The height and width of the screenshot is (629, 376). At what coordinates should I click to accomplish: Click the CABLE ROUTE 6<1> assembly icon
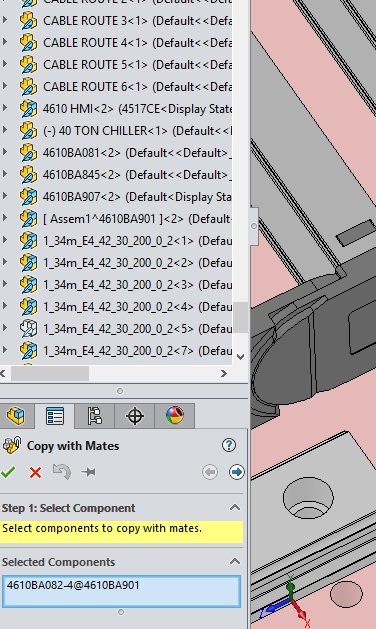point(28,87)
